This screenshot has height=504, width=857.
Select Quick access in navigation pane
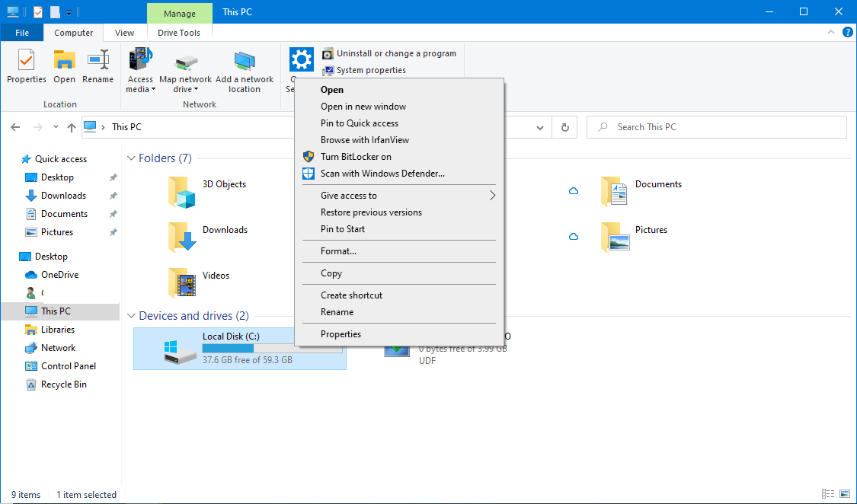tap(61, 159)
